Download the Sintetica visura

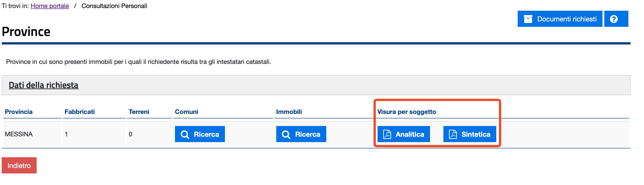(469, 134)
